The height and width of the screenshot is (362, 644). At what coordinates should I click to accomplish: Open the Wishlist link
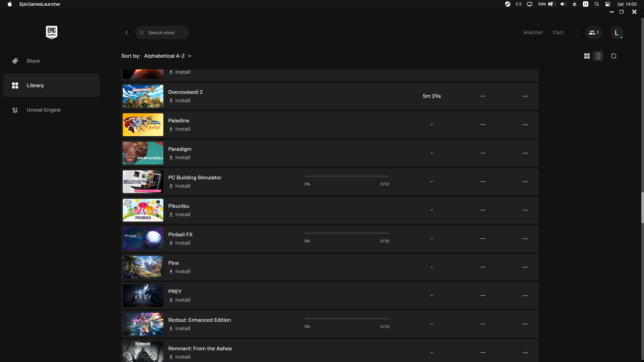[x=533, y=33]
